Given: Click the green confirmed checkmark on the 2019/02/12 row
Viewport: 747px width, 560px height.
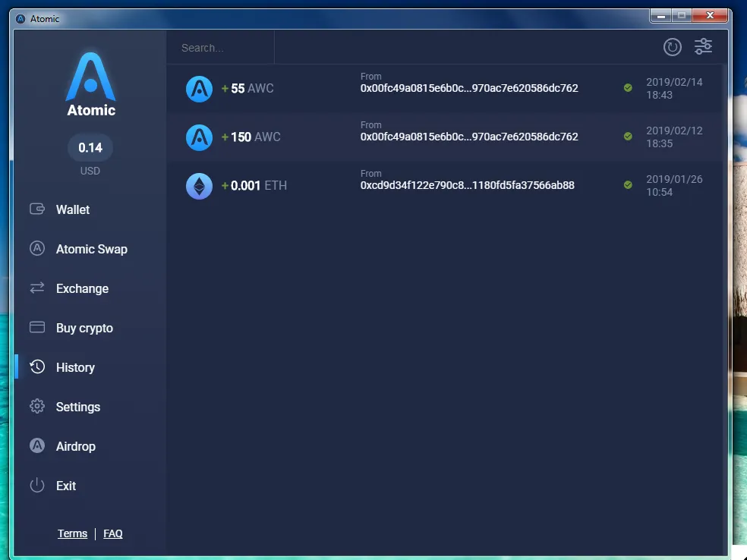Looking at the screenshot, I should pos(628,136).
